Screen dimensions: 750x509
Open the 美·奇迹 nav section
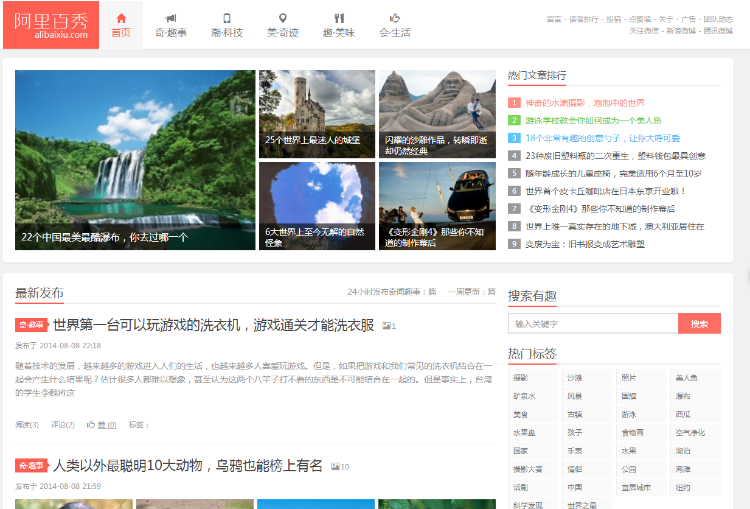point(283,25)
